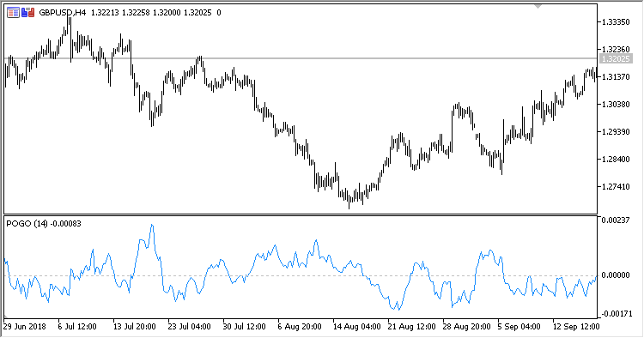This screenshot has height=338, width=644.
Task: Click the 23 Jul 04:00 time label
Action: click(190, 327)
